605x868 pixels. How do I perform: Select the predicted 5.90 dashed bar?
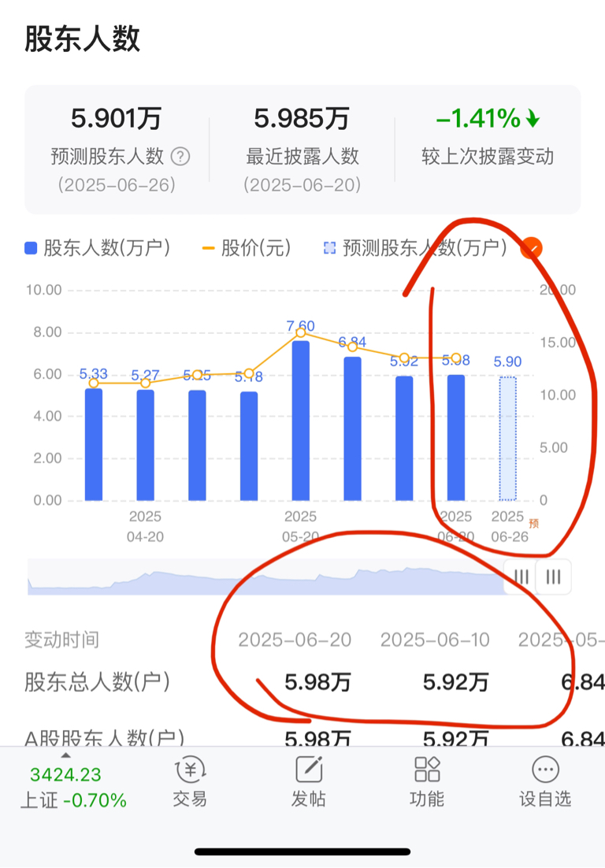tap(507, 439)
